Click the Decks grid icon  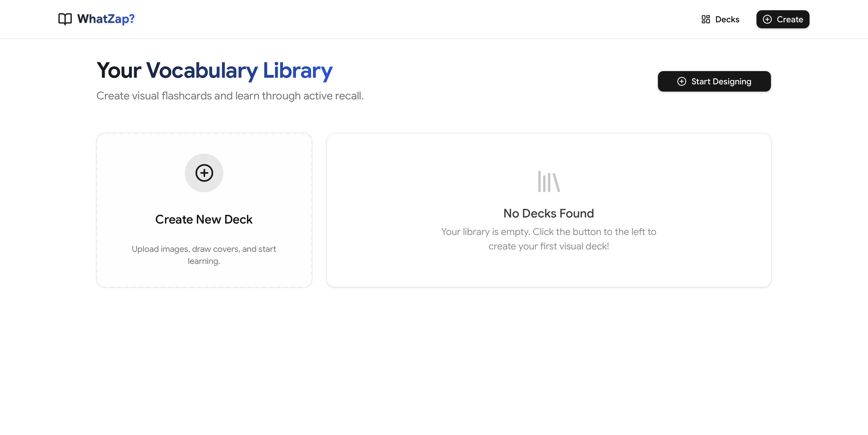[x=706, y=19]
